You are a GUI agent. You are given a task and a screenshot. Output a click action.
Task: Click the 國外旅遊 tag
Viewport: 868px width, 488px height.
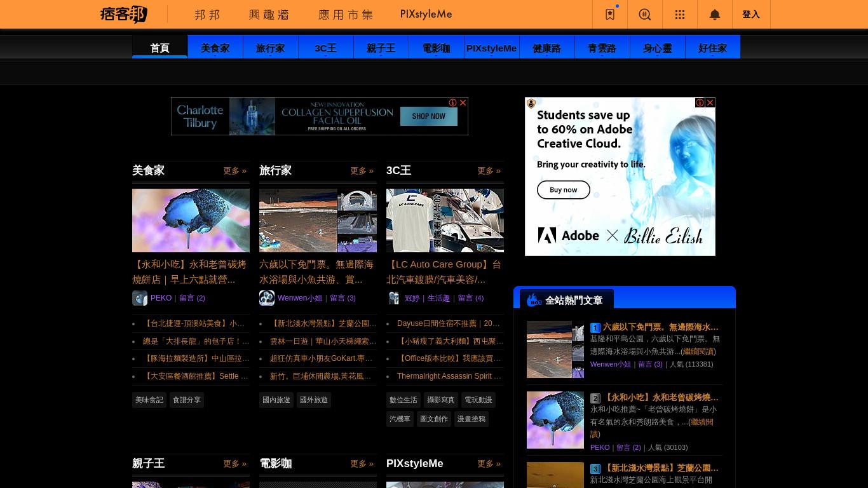click(x=314, y=400)
